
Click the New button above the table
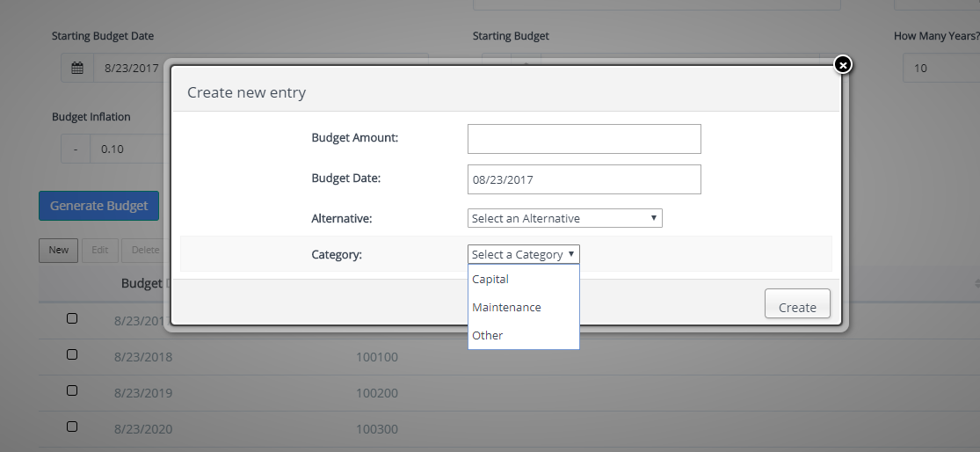pyautogui.click(x=59, y=250)
